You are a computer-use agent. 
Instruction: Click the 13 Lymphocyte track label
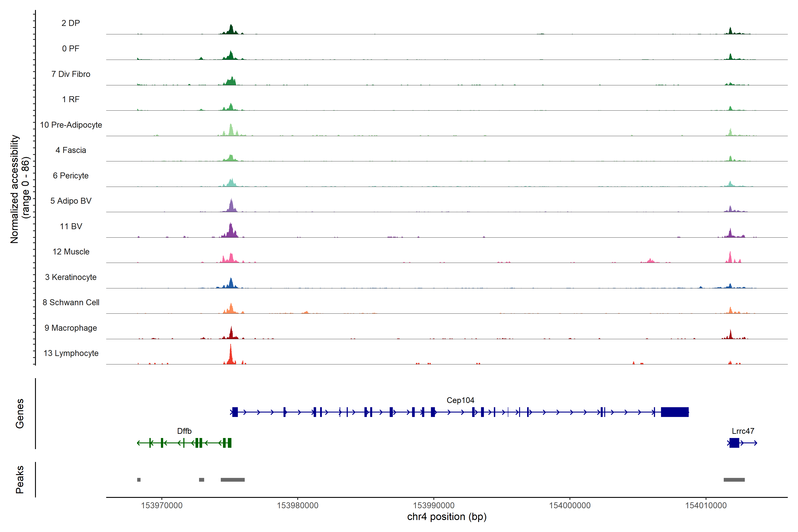[x=71, y=353]
